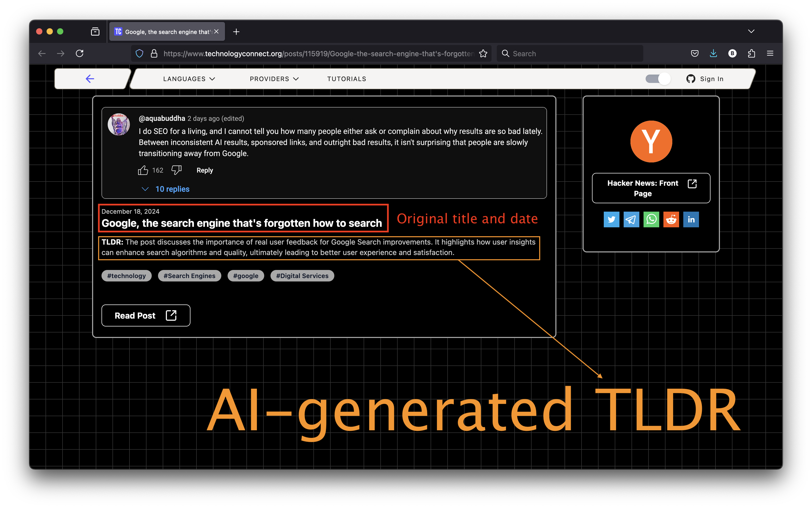Dislike the comment with thumbs down icon
The width and height of the screenshot is (812, 508).
coord(176,170)
